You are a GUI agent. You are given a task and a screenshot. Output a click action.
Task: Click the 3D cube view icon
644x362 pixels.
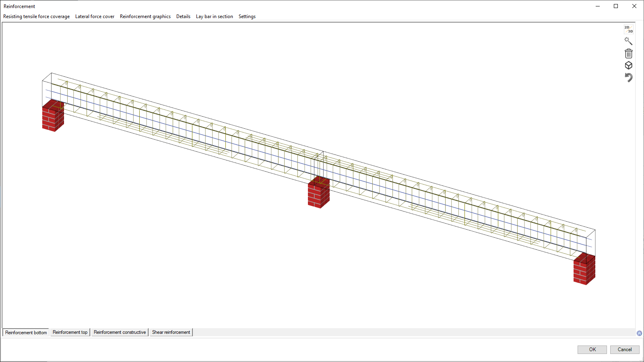tap(628, 66)
